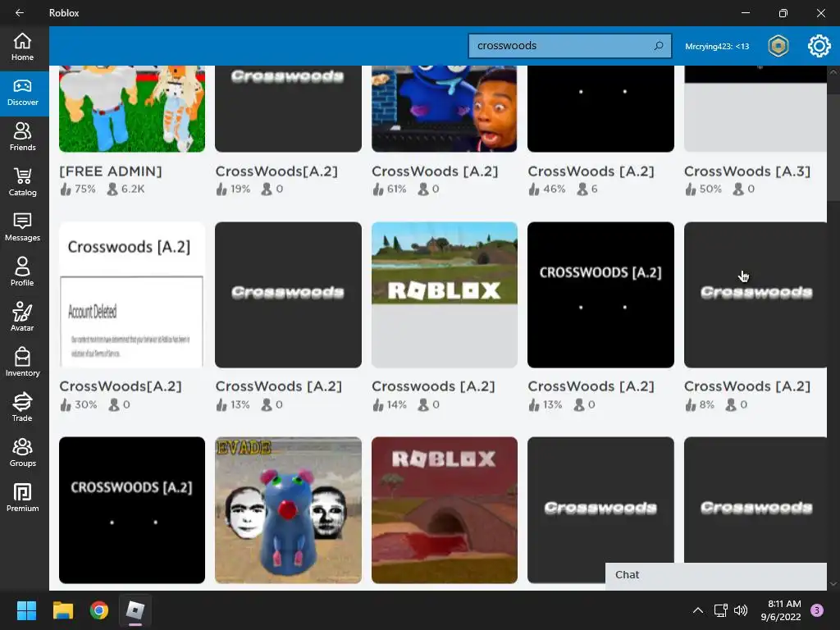Click the Robux hexagon icon
The image size is (840, 630).
click(x=778, y=46)
